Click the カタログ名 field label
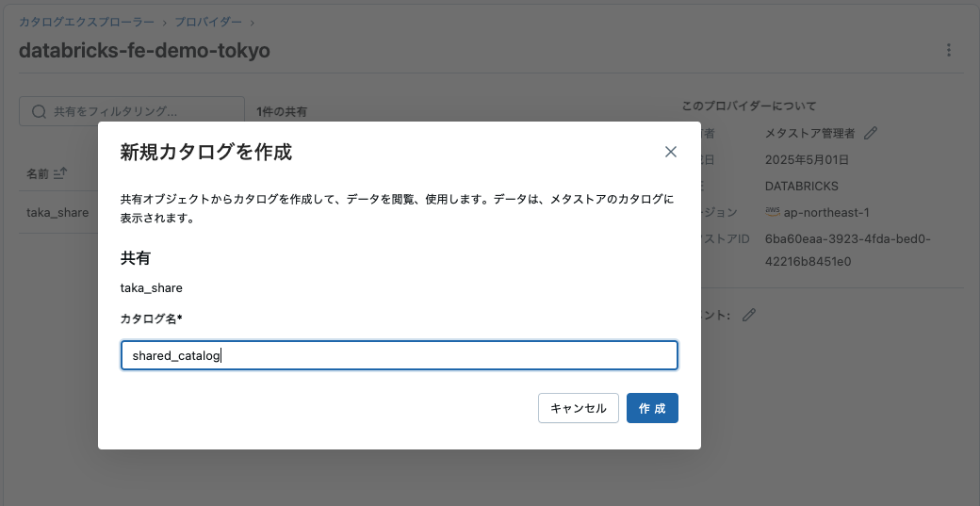 tap(151, 318)
